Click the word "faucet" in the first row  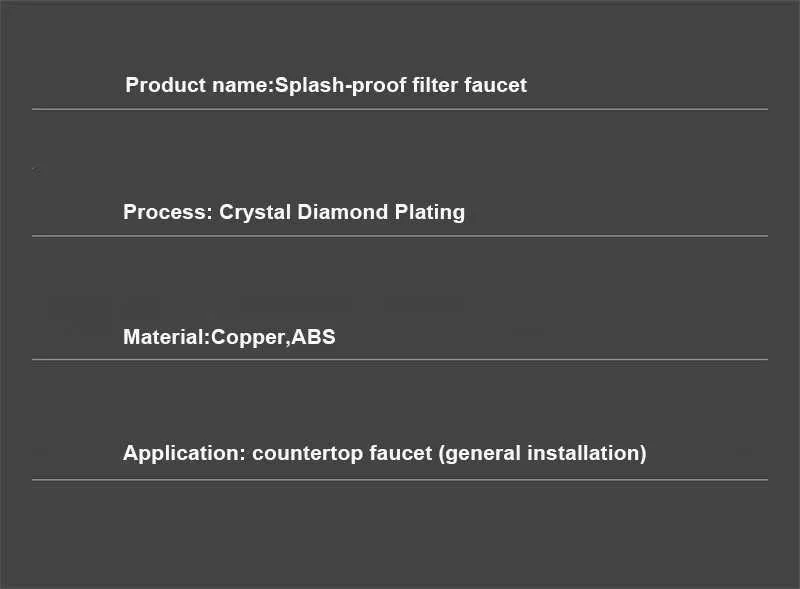point(496,85)
